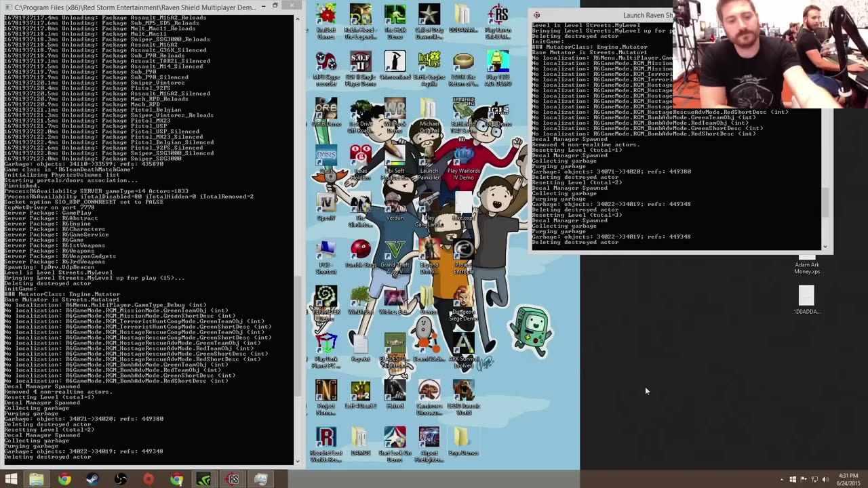The image size is (868, 488).
Task: Launch OpenIV from the desktop
Action: [x=325, y=207]
